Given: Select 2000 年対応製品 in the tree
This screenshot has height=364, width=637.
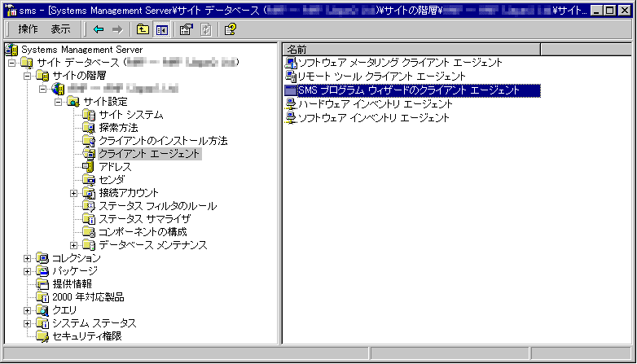Looking at the screenshot, I should point(88,297).
